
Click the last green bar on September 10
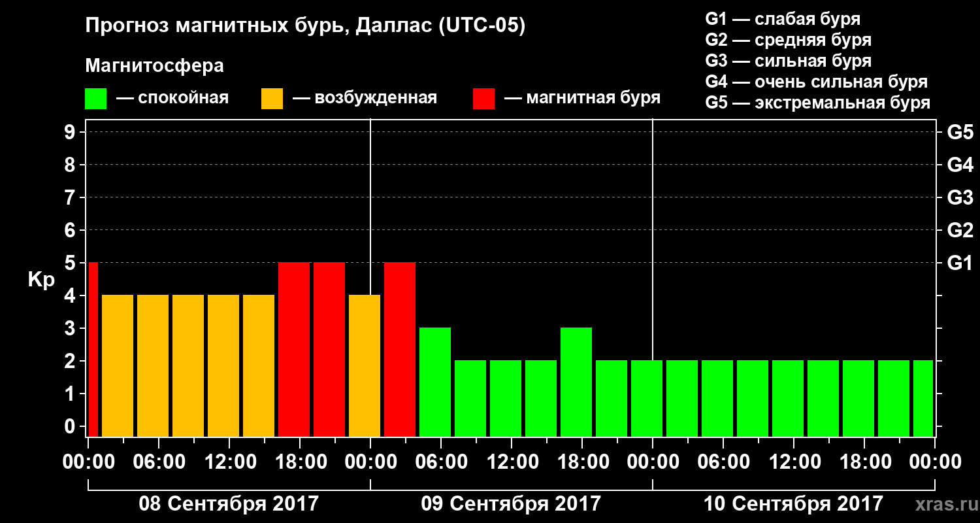(923, 399)
